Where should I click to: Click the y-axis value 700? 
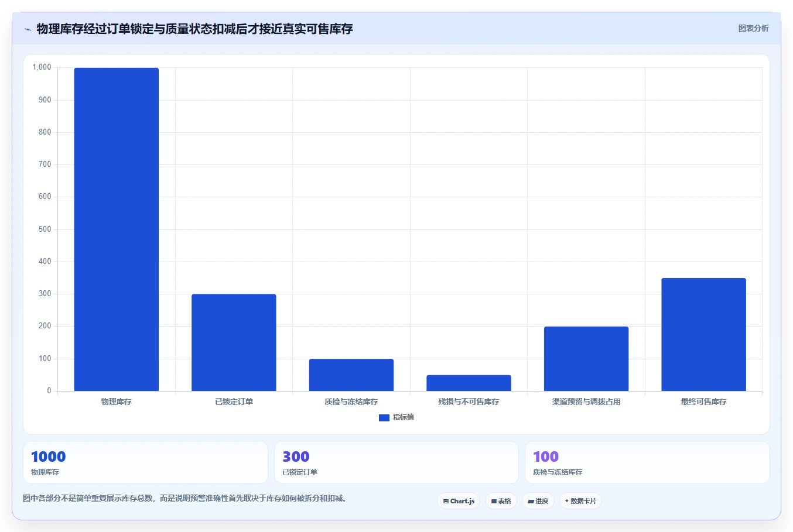(45, 164)
